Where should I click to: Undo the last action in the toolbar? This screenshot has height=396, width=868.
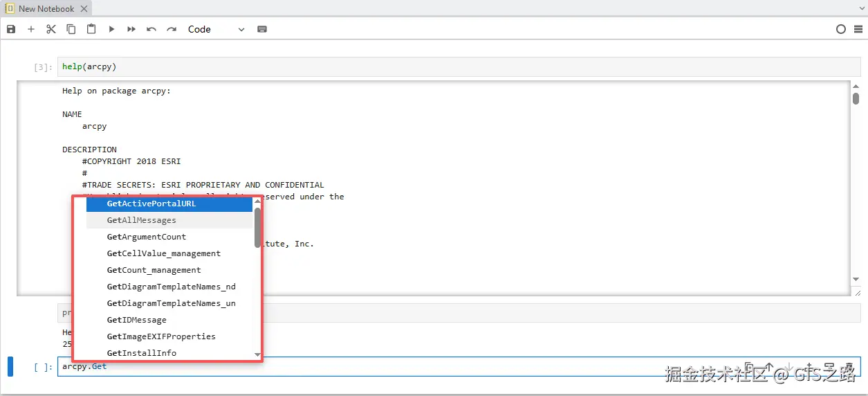click(x=151, y=29)
